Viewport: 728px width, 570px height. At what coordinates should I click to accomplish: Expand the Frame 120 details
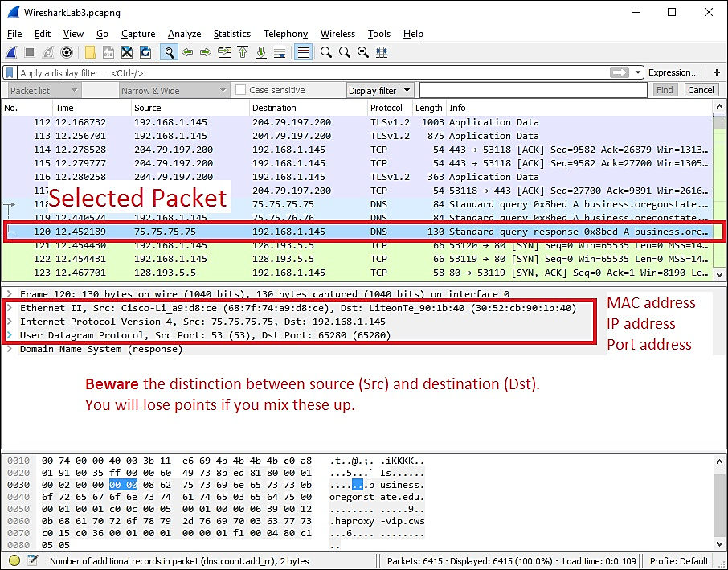coord(9,294)
